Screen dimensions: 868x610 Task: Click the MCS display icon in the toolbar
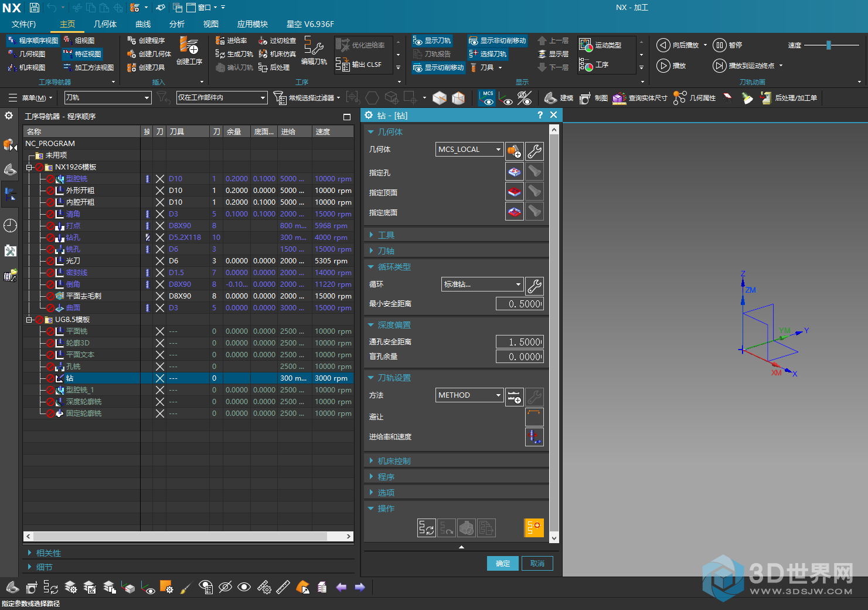(488, 98)
